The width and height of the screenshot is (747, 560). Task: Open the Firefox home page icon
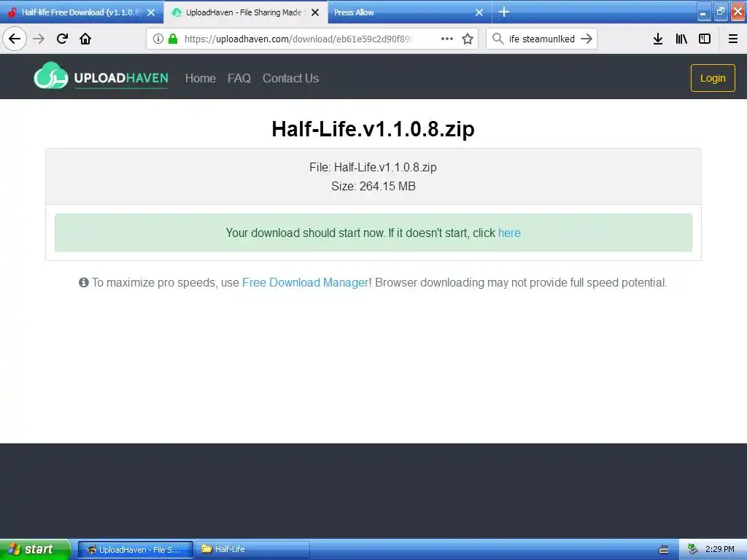[x=85, y=39]
